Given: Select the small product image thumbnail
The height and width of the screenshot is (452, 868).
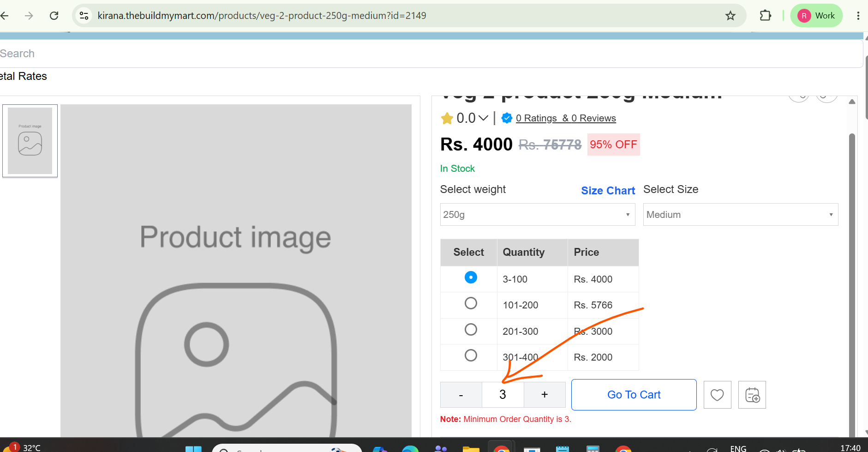Looking at the screenshot, I should click(x=30, y=141).
